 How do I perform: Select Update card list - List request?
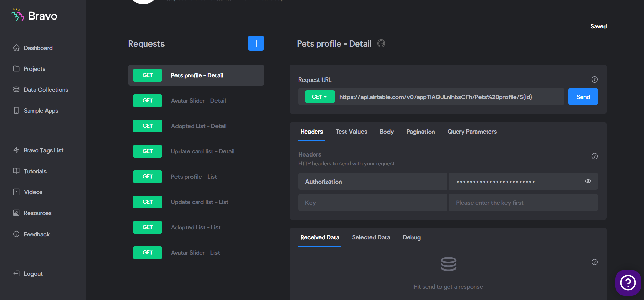point(196,202)
